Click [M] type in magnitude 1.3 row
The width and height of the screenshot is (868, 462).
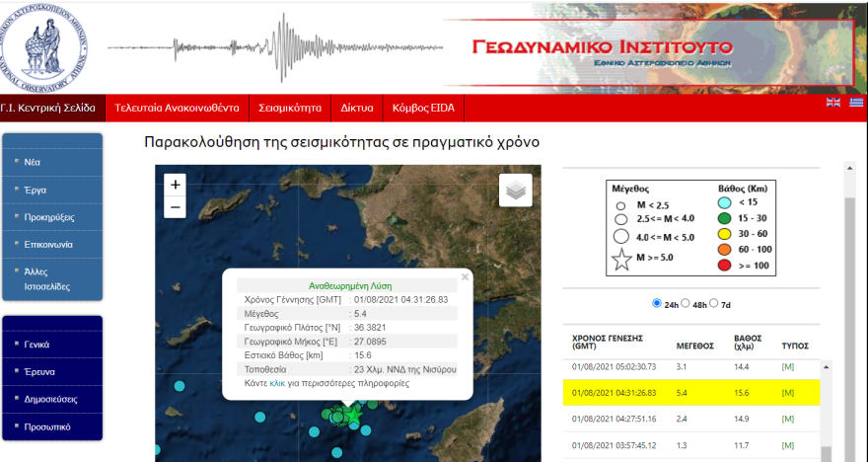(x=787, y=445)
